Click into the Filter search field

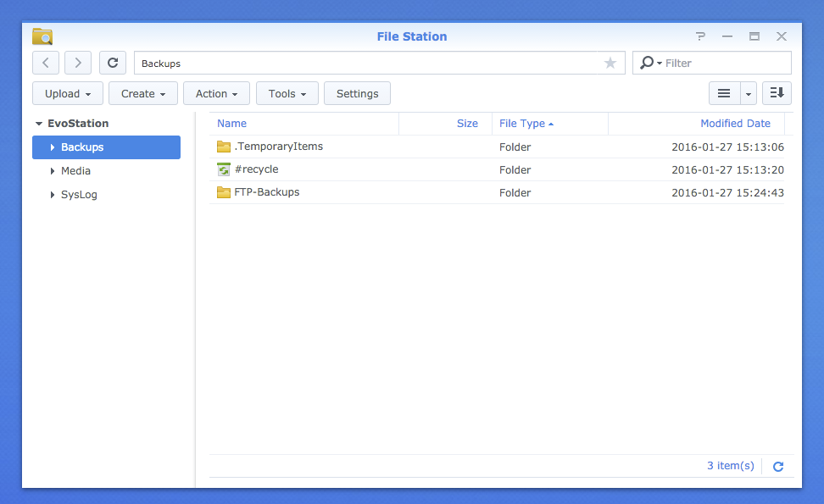[725, 63]
